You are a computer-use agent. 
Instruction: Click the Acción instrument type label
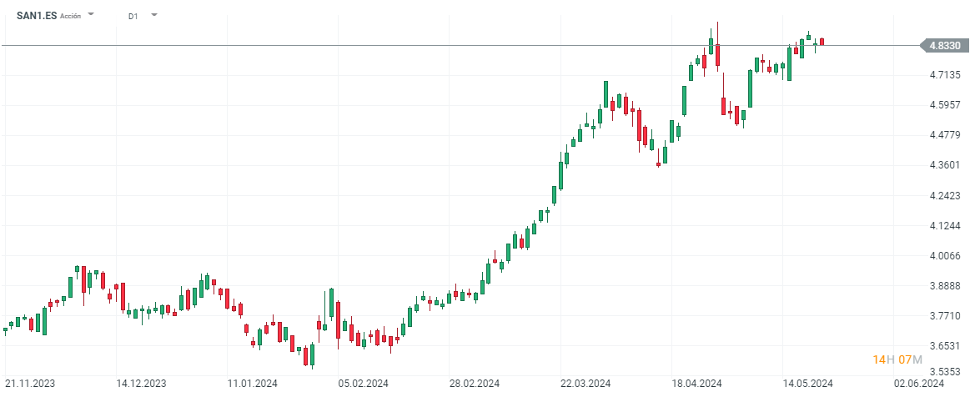pyautogui.click(x=71, y=16)
